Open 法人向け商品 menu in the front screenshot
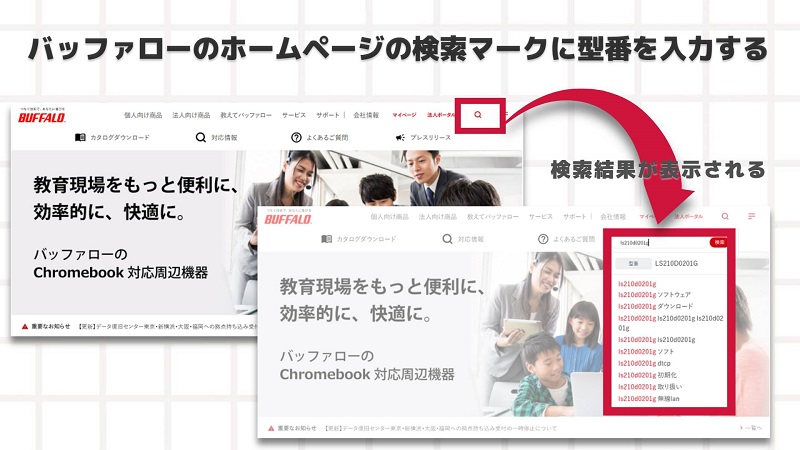This screenshot has height=450, width=800. point(438,217)
